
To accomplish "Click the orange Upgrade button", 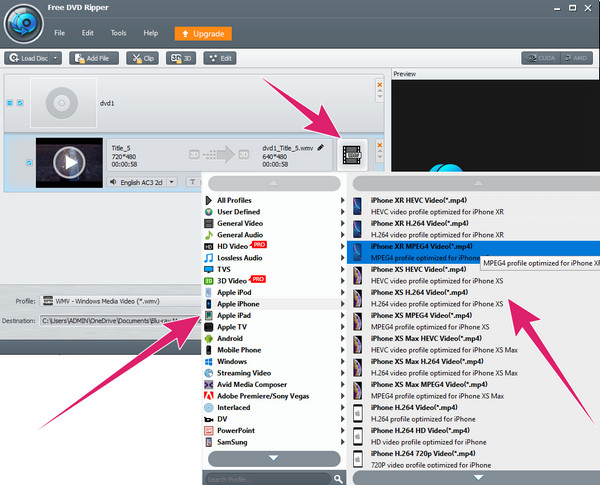I will 203,34.
